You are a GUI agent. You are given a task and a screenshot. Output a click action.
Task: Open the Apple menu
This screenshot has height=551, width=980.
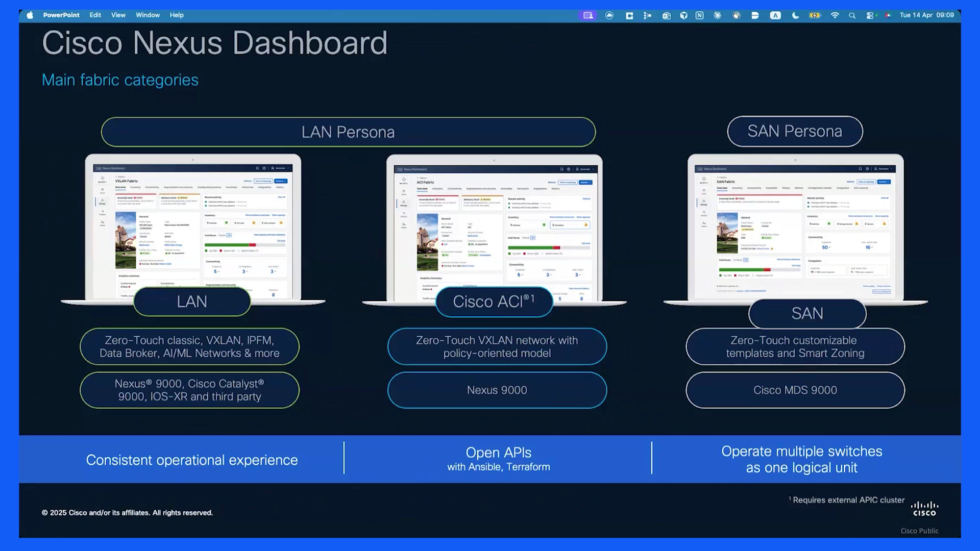pos(30,15)
